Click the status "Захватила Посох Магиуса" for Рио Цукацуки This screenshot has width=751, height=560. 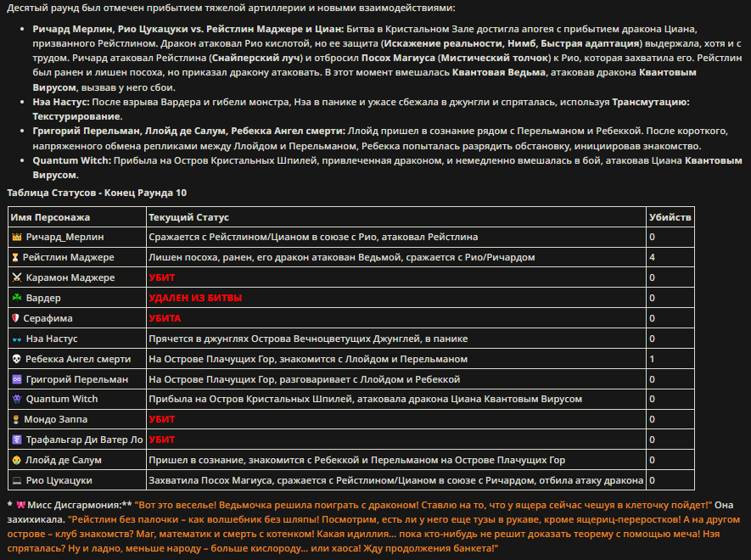click(x=395, y=480)
